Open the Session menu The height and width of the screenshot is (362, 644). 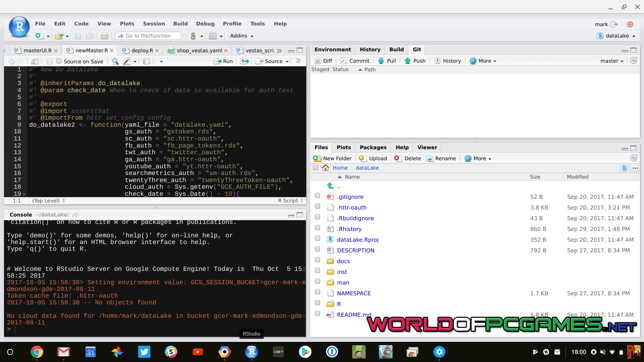tap(154, 24)
